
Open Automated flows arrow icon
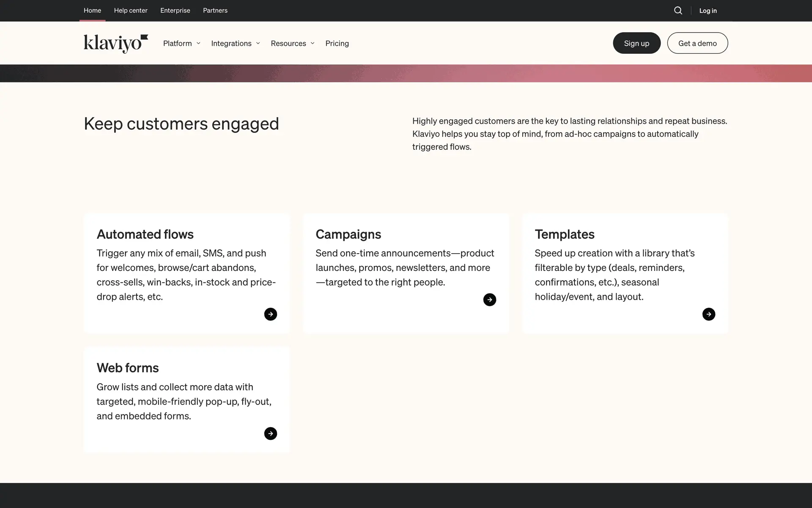[271, 314]
